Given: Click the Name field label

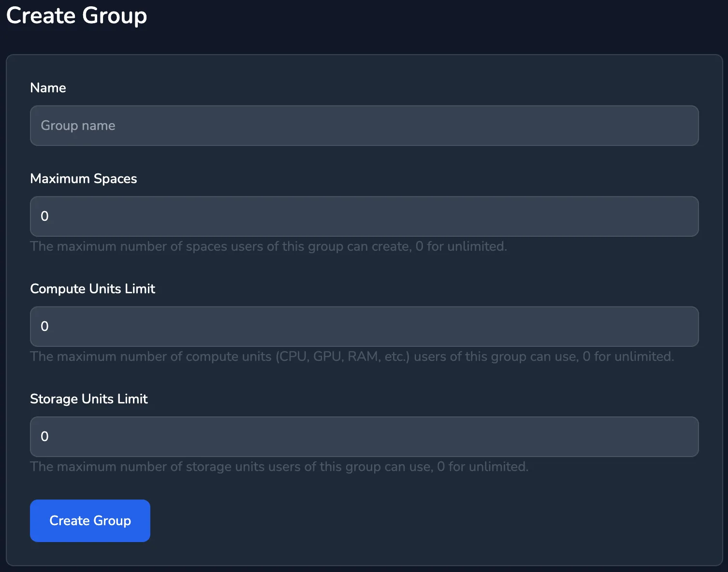Looking at the screenshot, I should 48,88.
